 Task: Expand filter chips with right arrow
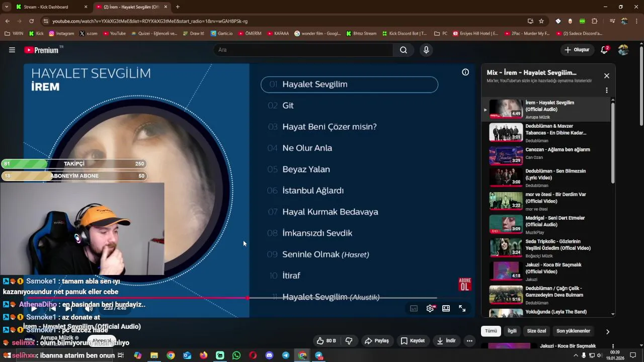pos(607,331)
